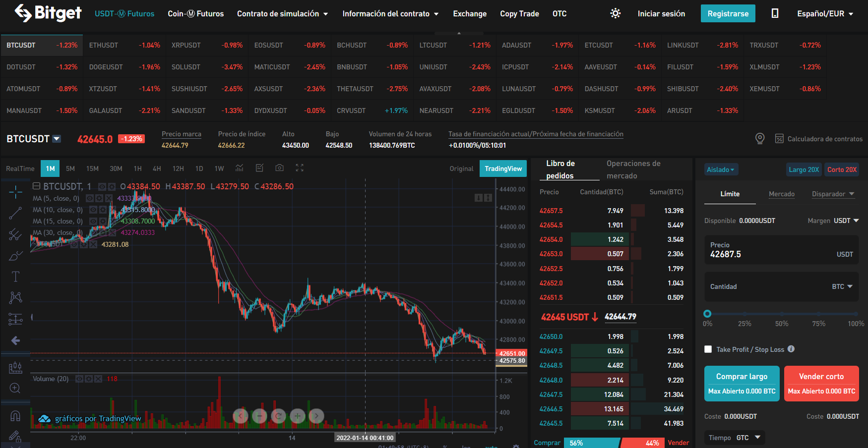Toggle visibility of Volume (20) indicator
This screenshot has height=448, width=868.
click(x=79, y=379)
